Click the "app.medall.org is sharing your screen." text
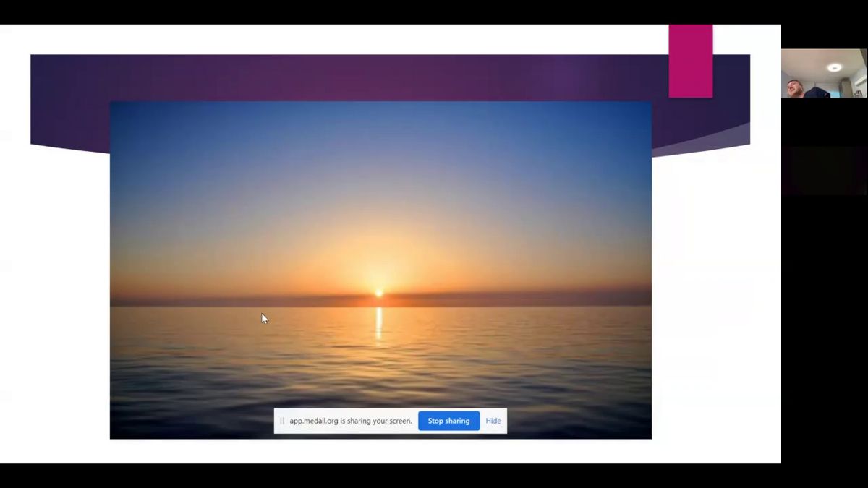Image resolution: width=868 pixels, height=488 pixels. pos(351,421)
